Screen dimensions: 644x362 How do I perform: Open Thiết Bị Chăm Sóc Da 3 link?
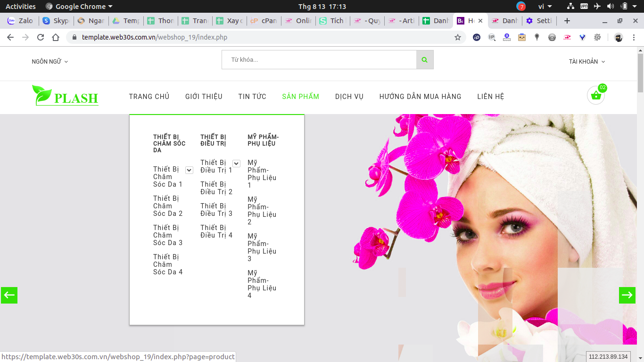click(168, 235)
